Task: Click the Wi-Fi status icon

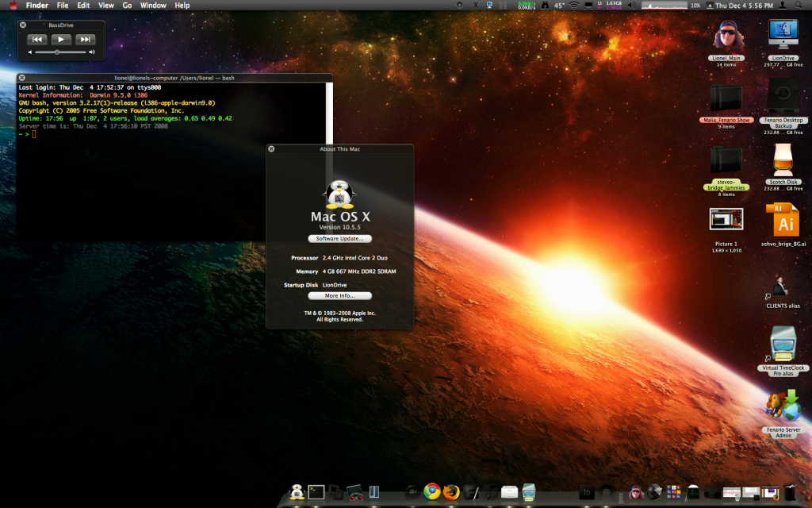Action: (x=574, y=6)
